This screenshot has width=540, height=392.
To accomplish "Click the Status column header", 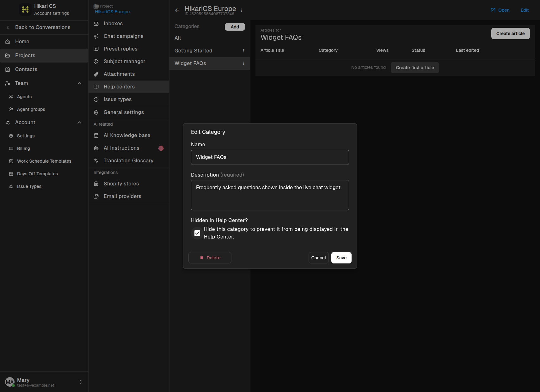I will 418,50.
